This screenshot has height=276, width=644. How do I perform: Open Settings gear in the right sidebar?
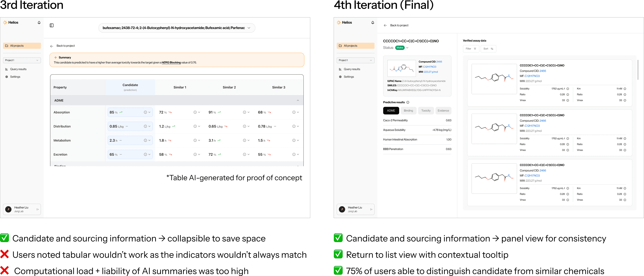point(340,77)
